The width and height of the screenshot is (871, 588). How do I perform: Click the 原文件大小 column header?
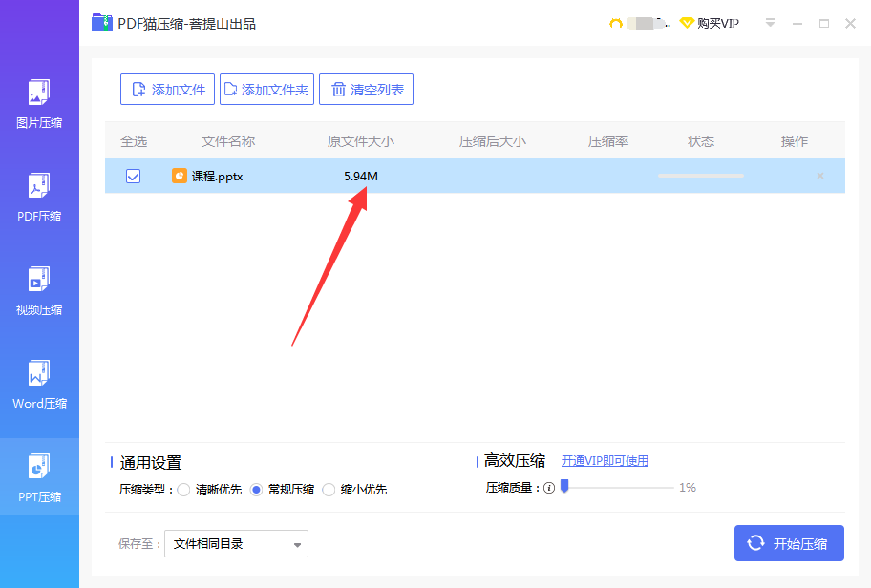[360, 141]
